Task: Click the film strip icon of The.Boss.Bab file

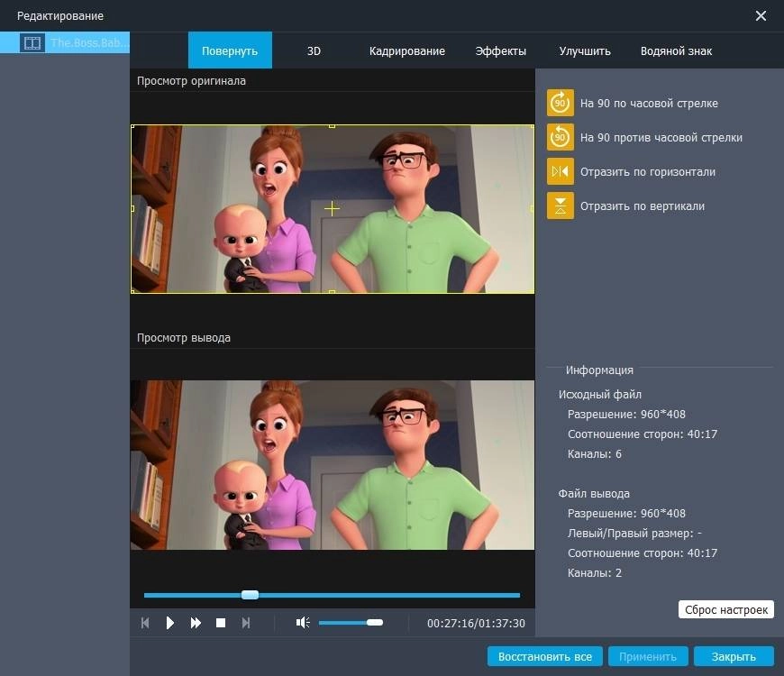Action: (32, 43)
